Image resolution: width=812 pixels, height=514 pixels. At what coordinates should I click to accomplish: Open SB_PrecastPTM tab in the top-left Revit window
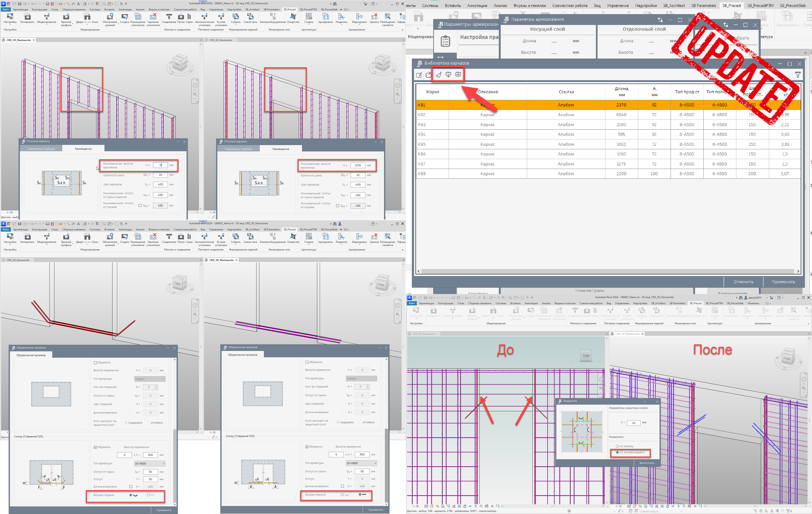click(x=308, y=10)
